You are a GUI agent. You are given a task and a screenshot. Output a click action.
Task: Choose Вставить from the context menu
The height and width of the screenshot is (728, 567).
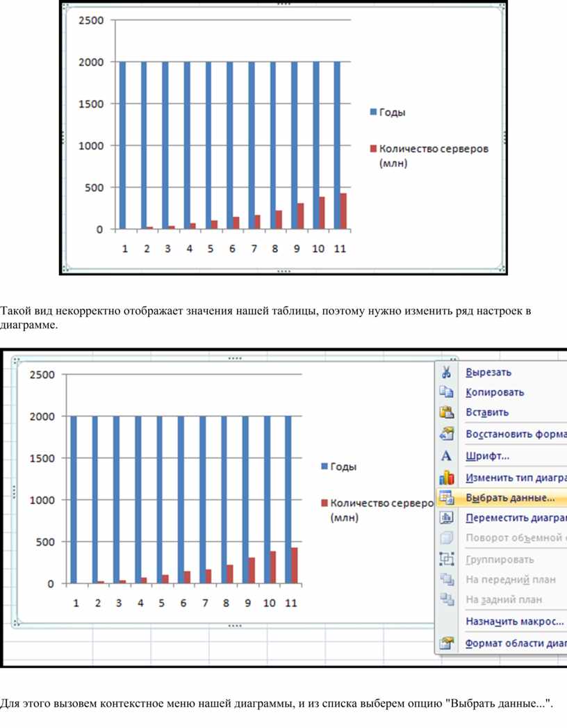487,412
